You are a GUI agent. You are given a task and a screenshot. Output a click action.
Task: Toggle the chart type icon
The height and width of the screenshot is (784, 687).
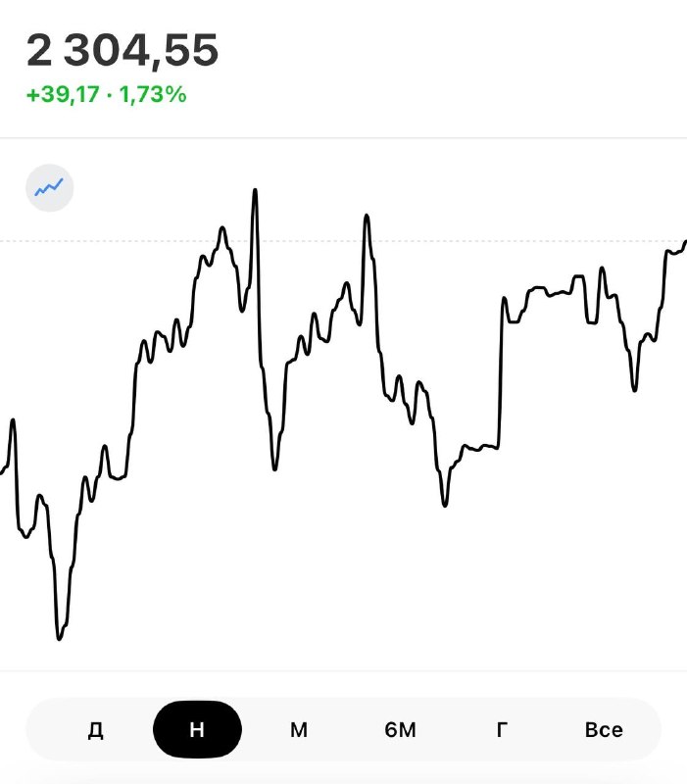pyautogui.click(x=50, y=188)
